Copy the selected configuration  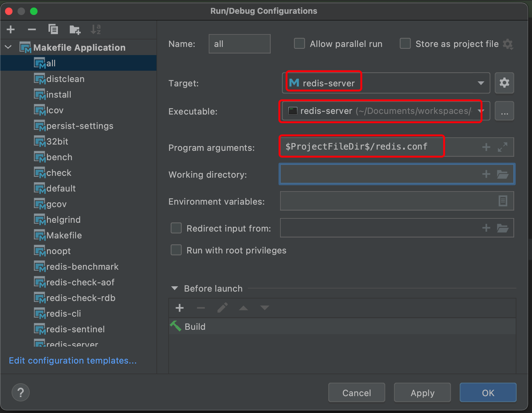click(53, 29)
